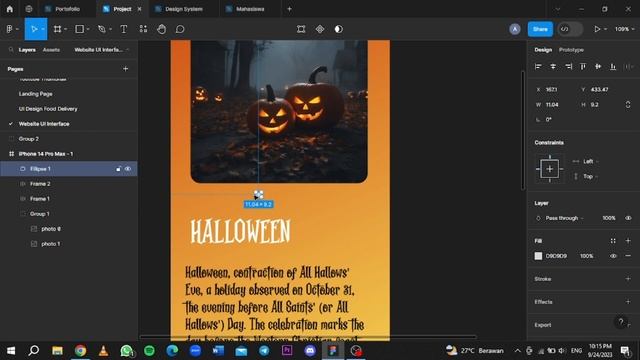This screenshot has height=360, width=640.
Task: Open Prototype panel tab
Action: (x=571, y=50)
